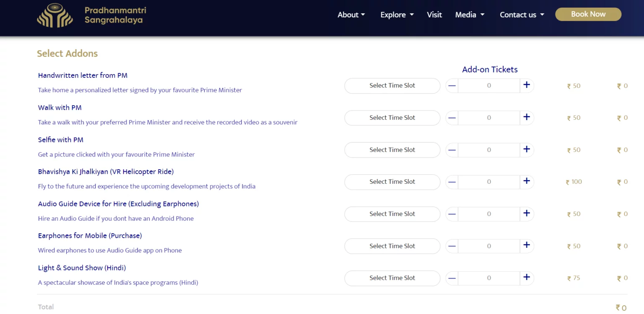Image resolution: width=644 pixels, height=314 pixels.
Task: Increase Light & Sound Show ticket count
Action: (527, 278)
